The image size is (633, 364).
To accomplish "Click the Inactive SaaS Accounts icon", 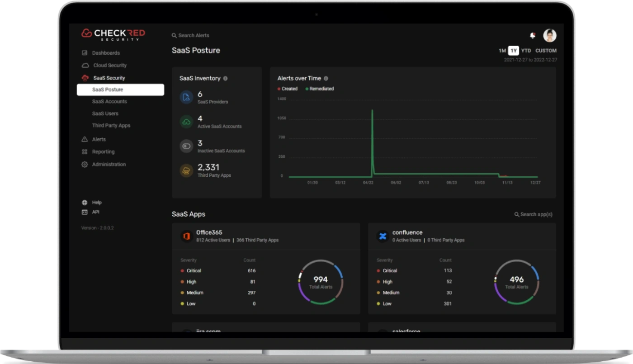I will point(186,146).
